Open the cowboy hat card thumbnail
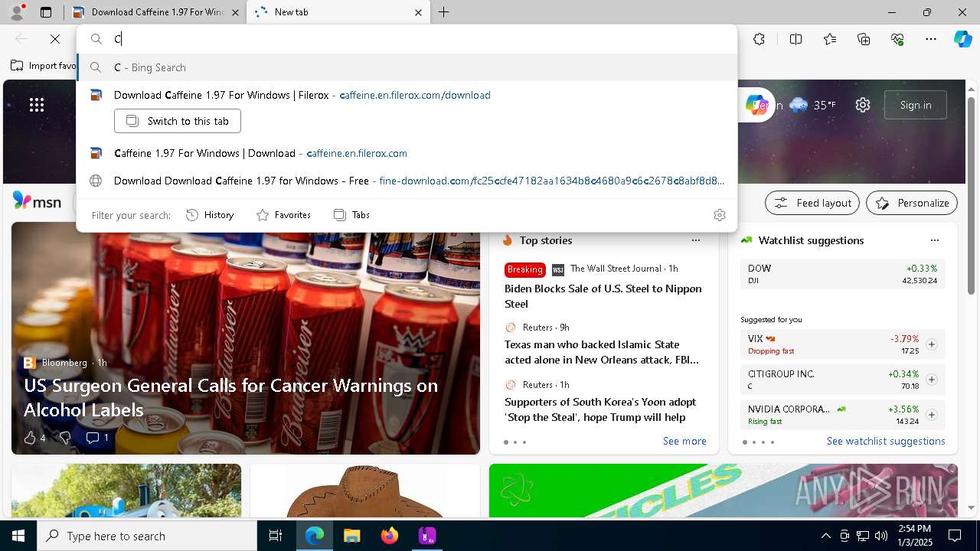This screenshot has height=551, width=980. [364, 491]
